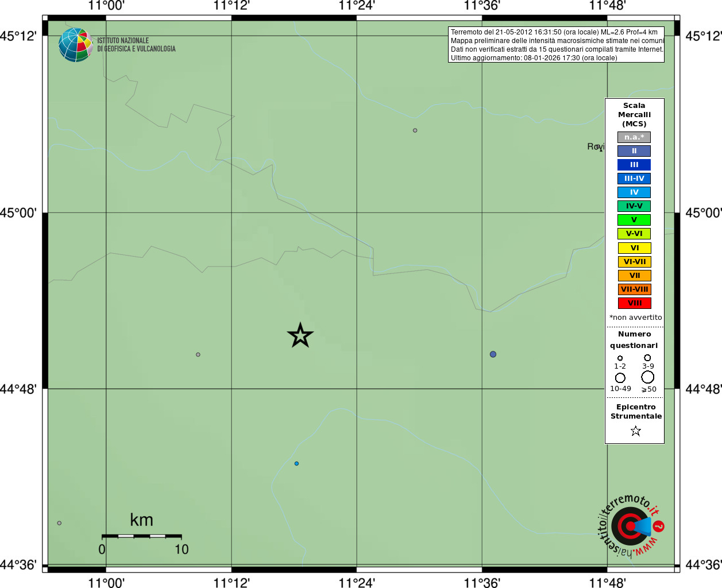Click the III legend swatch
This screenshot has height=588, width=722.
pos(634,165)
